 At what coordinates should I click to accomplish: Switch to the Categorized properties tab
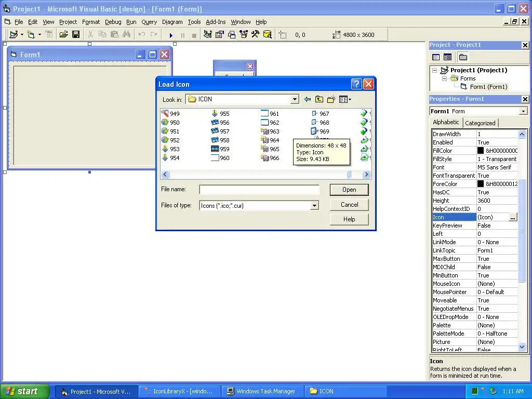point(480,123)
